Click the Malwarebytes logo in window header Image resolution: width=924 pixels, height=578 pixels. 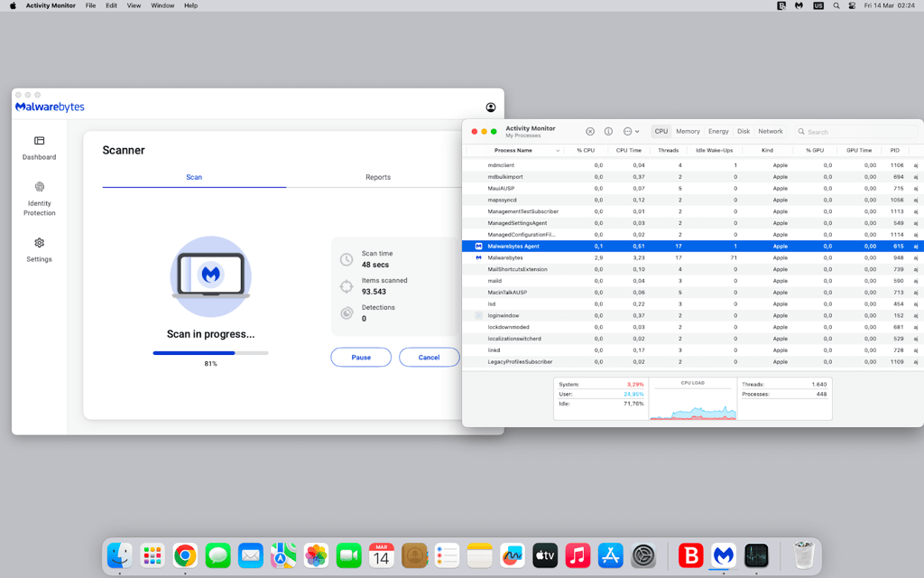[51, 107]
